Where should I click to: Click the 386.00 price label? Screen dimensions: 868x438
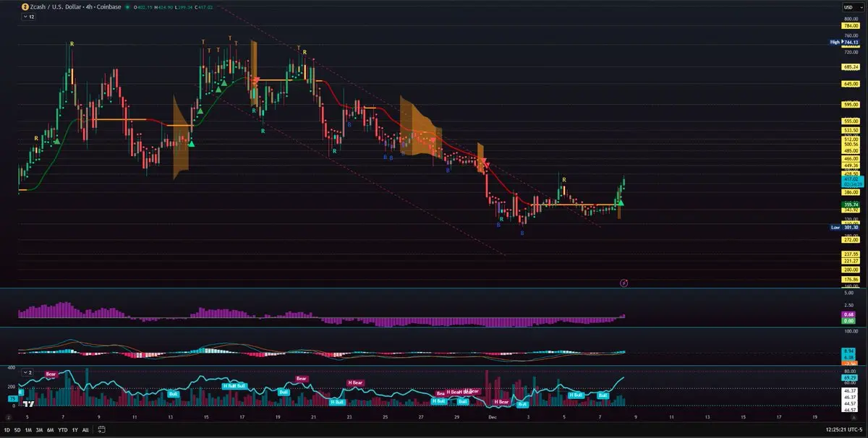pos(850,192)
